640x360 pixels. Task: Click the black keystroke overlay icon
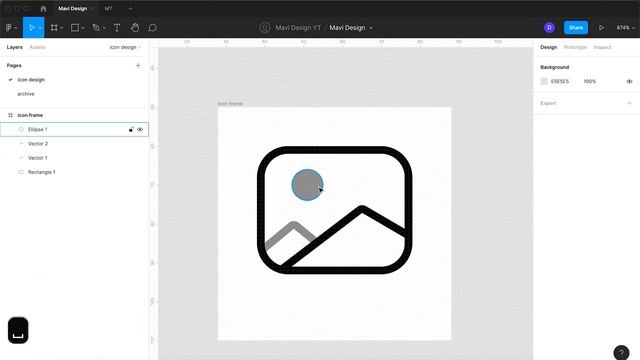pyautogui.click(x=18, y=330)
